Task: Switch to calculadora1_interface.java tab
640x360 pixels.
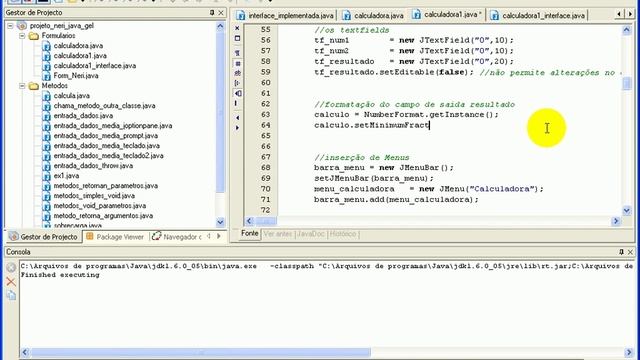Action: (538, 16)
